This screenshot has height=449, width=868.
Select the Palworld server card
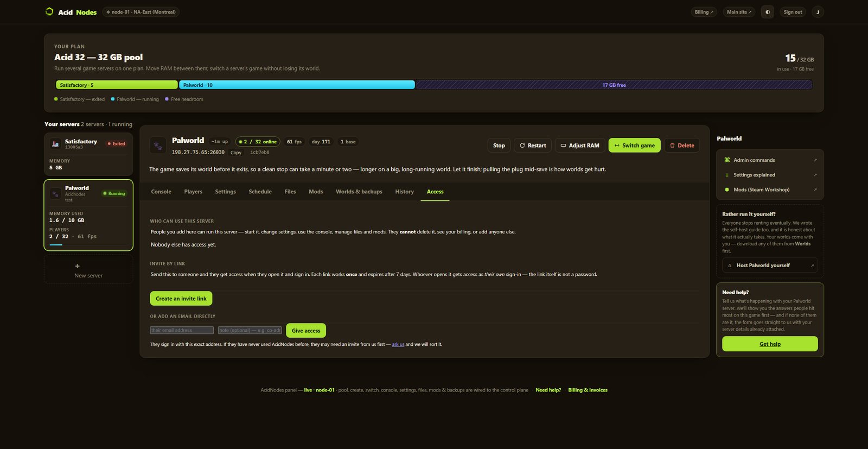(88, 215)
